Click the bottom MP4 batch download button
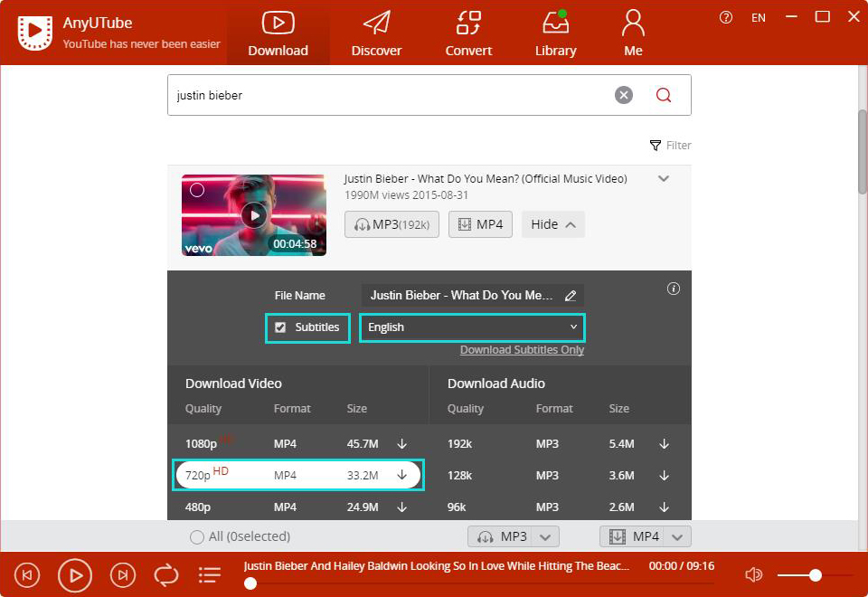This screenshot has height=597, width=868. pyautogui.click(x=633, y=536)
